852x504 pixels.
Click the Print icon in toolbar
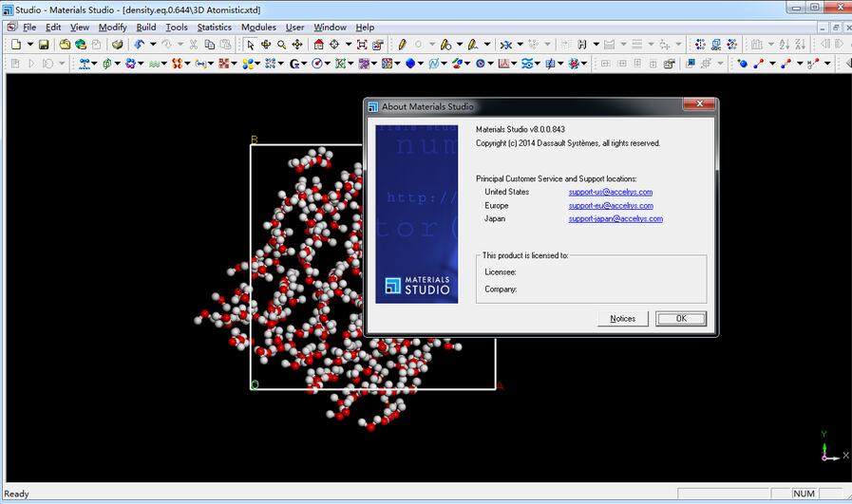tap(117, 45)
